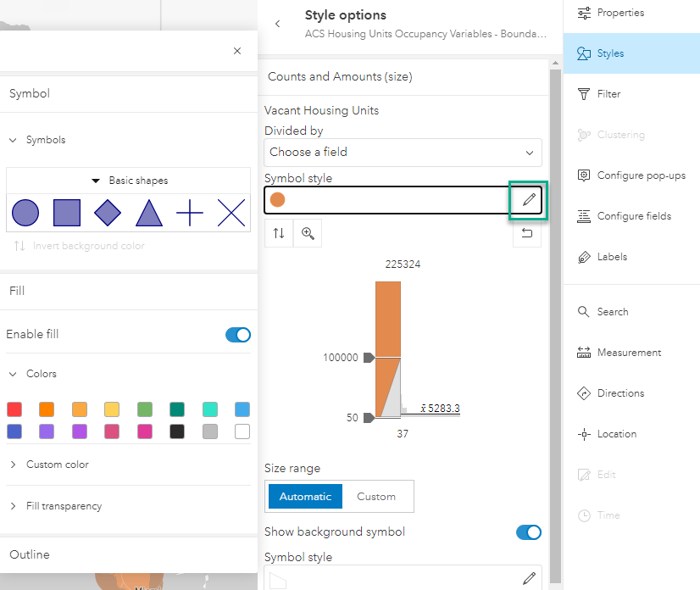
Task: Open Configure pop-ups from the sidebar
Action: 641,175
